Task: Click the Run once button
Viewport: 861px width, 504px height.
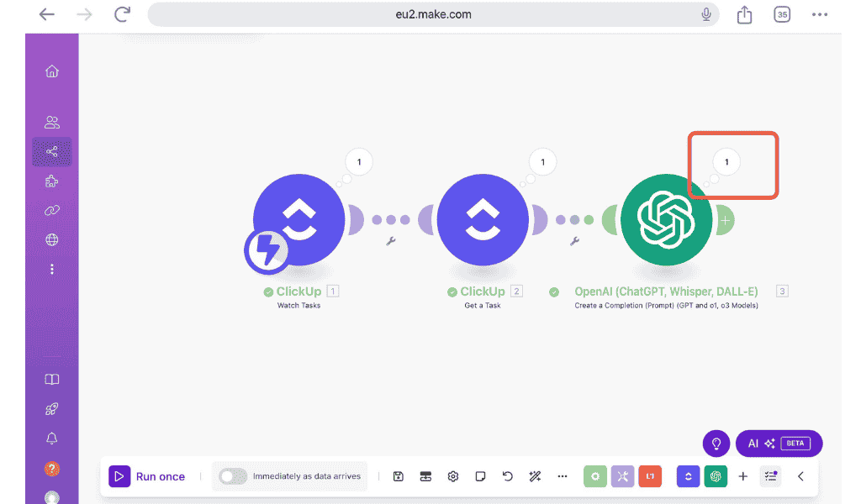Action: click(x=147, y=476)
